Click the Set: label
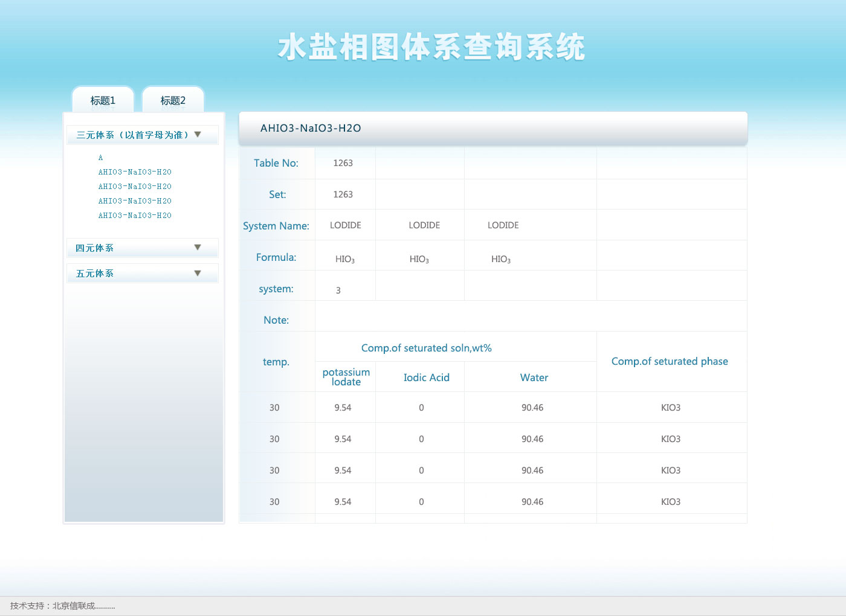Screen dimensions: 846x616 pos(277,194)
